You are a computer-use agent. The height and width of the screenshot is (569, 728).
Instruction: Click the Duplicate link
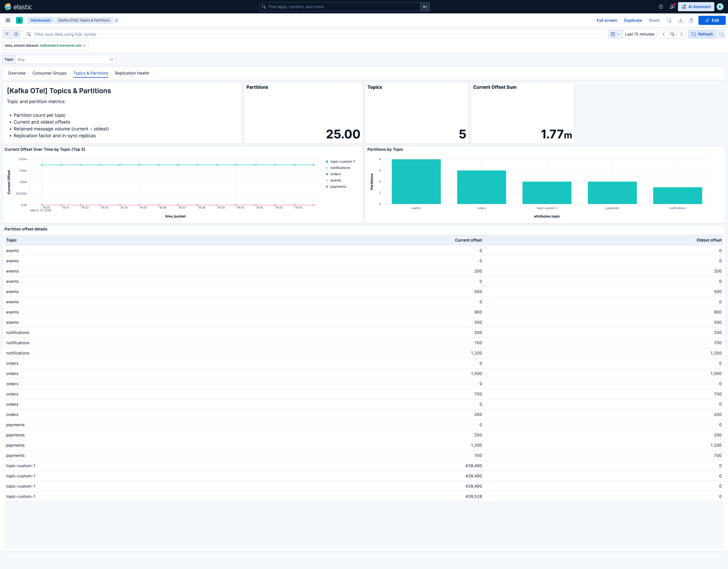point(633,20)
